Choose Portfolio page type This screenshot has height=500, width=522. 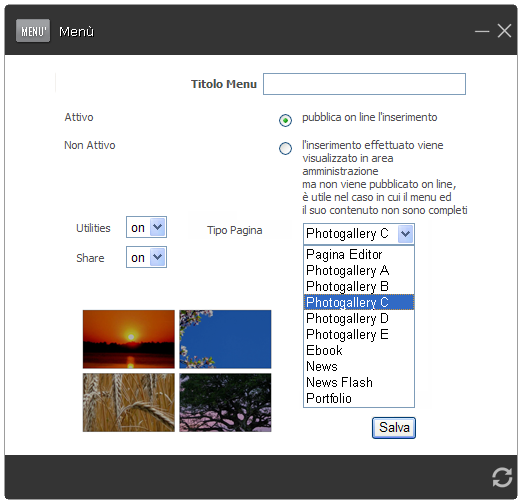pyautogui.click(x=359, y=398)
